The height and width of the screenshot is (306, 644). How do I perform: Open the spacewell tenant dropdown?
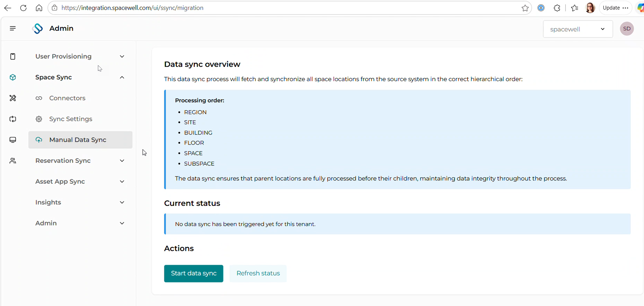tap(578, 29)
